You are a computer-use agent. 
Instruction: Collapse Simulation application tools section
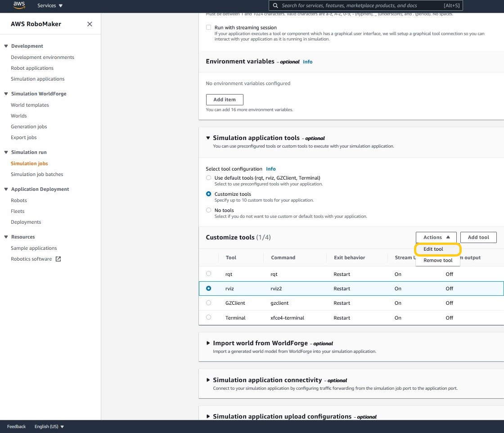pos(208,138)
